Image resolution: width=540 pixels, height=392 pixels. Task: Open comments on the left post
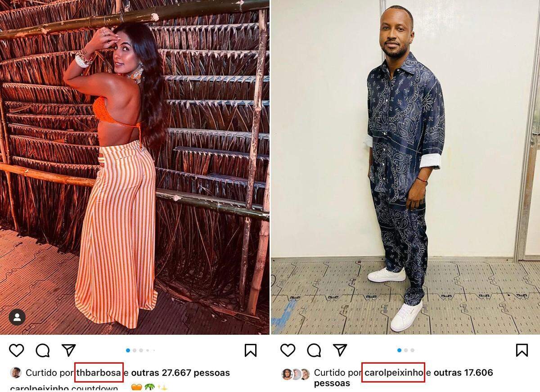(x=43, y=350)
